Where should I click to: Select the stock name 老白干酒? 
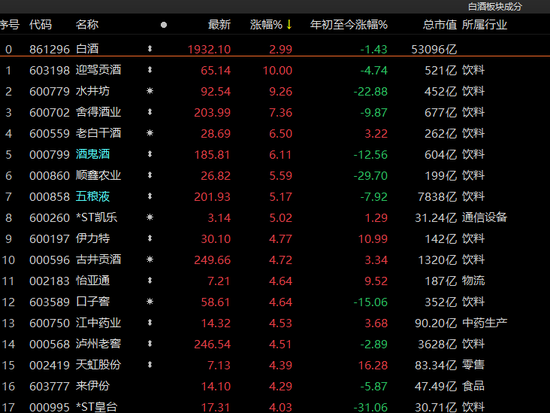[99, 133]
